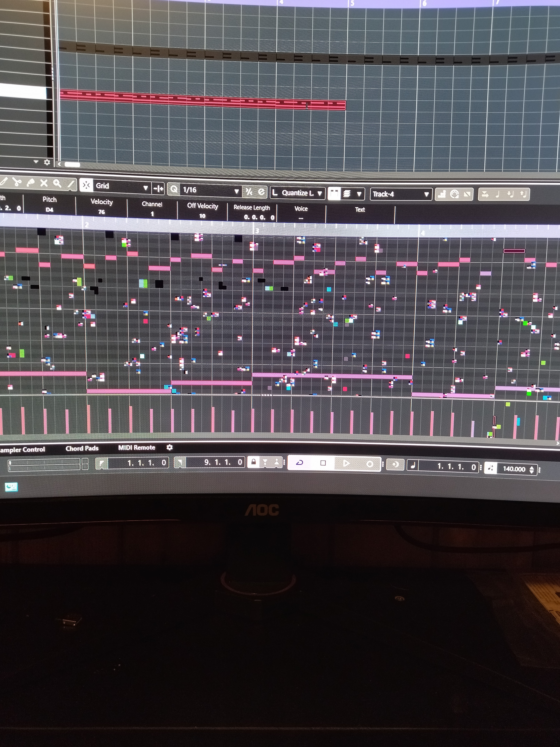This screenshot has width=560, height=747.
Task: Select the Zoom magnifier tool
Action: point(57,183)
